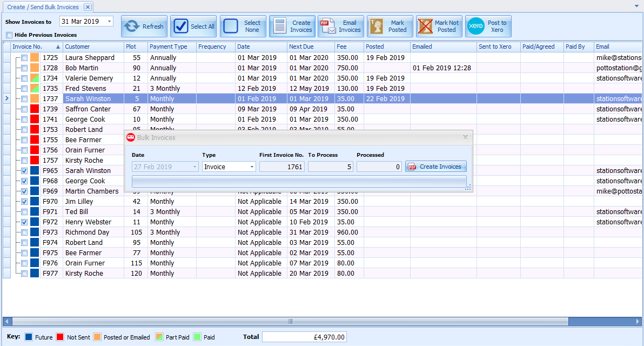Screen dimensions: 644x346
Task: Click the Mark Not Posted button
Action: [x=439, y=26]
